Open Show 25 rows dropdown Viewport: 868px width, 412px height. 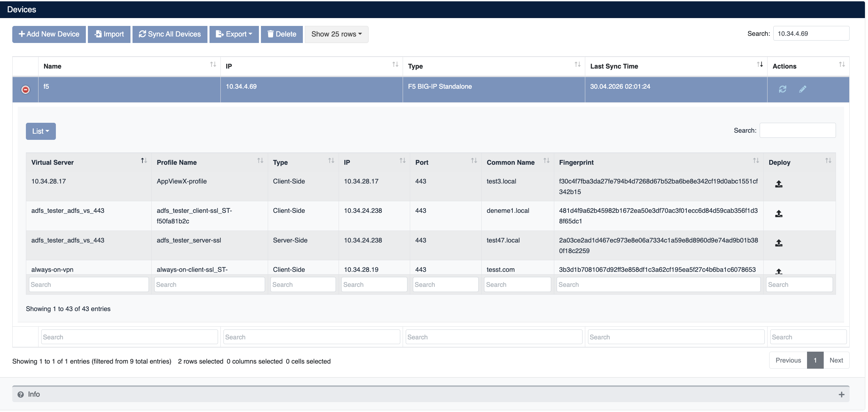[337, 34]
